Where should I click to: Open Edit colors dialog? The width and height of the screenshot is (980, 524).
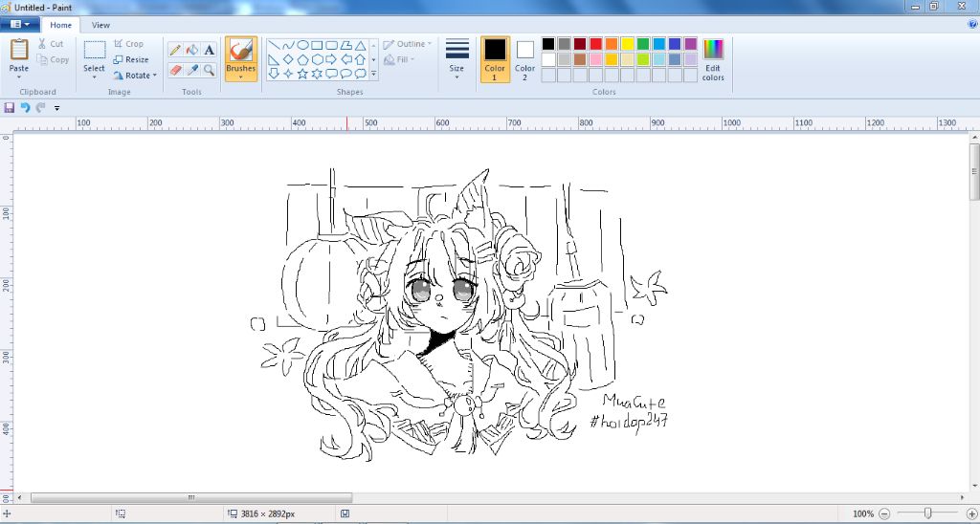point(713,59)
